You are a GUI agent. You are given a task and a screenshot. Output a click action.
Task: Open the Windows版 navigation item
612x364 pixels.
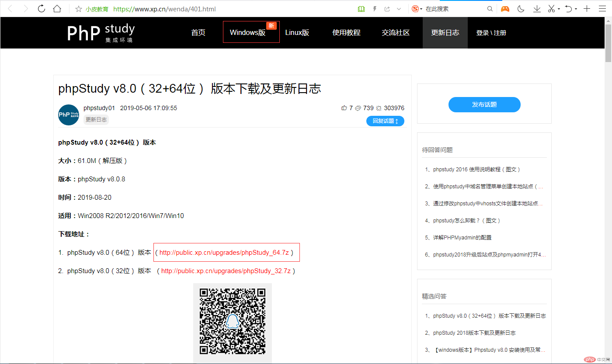coord(248,33)
